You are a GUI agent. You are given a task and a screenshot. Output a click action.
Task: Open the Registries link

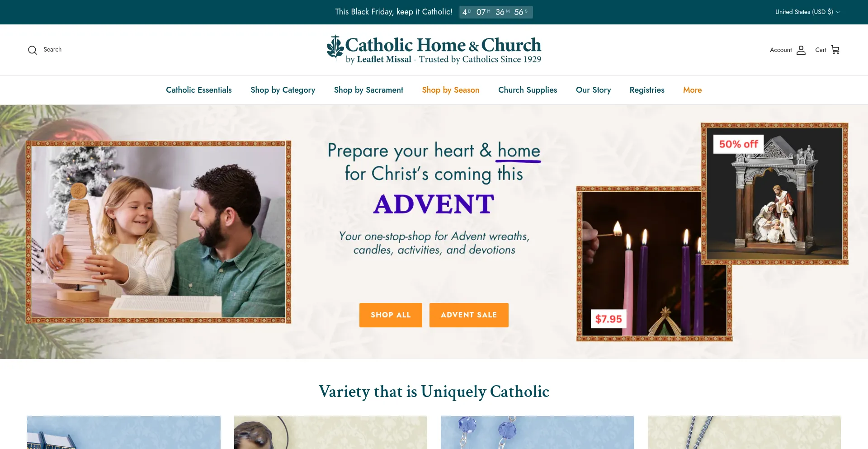point(647,90)
